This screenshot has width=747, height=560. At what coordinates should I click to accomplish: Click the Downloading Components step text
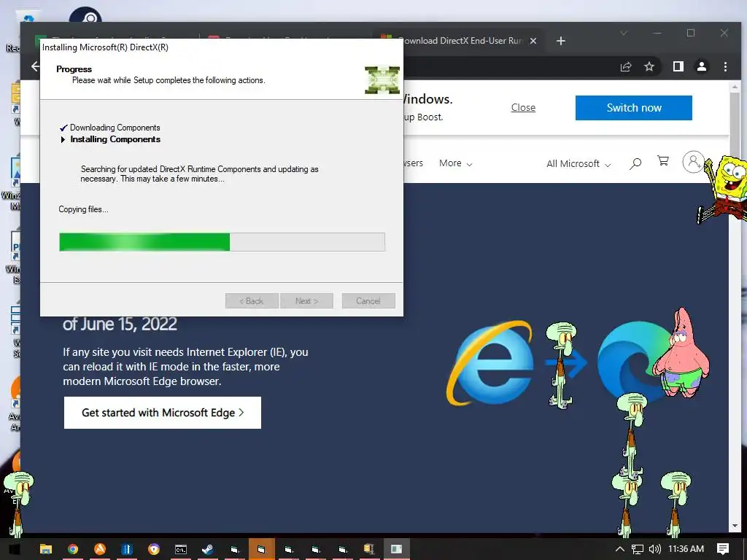tap(115, 128)
